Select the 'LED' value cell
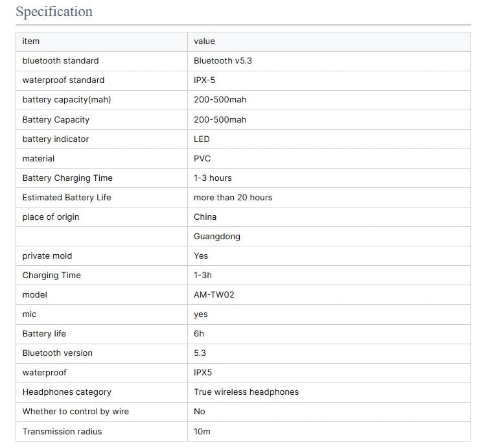Viewport: 486px width, 448px height. pyautogui.click(x=202, y=139)
